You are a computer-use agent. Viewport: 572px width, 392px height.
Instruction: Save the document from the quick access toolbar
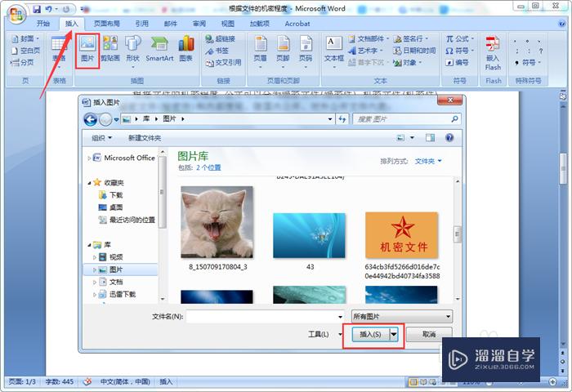click(37, 8)
